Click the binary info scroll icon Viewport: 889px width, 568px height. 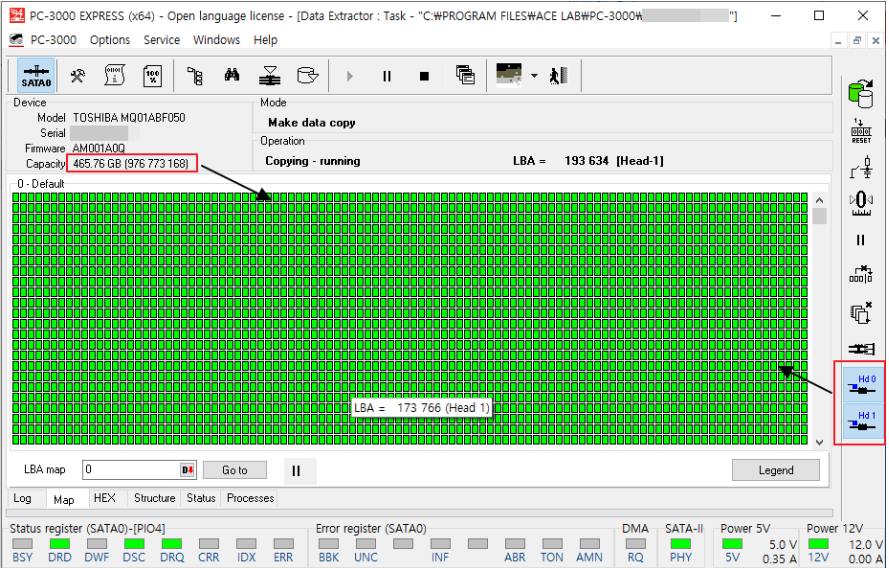pos(115,75)
